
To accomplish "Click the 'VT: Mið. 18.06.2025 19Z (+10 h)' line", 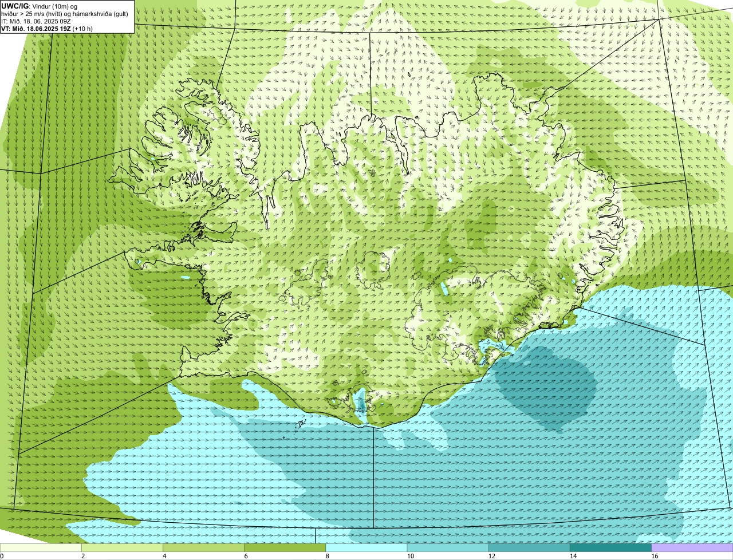I will (47, 28).
